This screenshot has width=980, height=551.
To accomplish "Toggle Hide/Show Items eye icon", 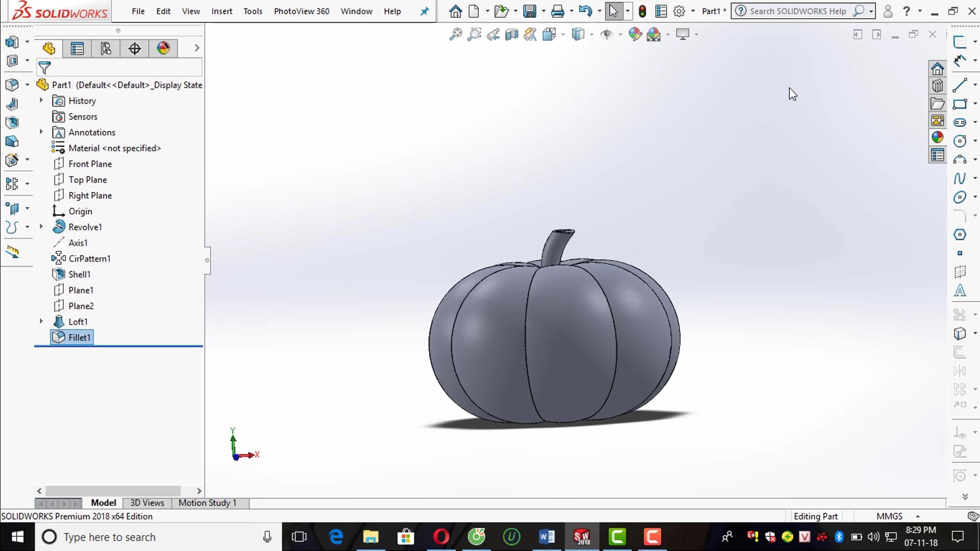I will (606, 34).
